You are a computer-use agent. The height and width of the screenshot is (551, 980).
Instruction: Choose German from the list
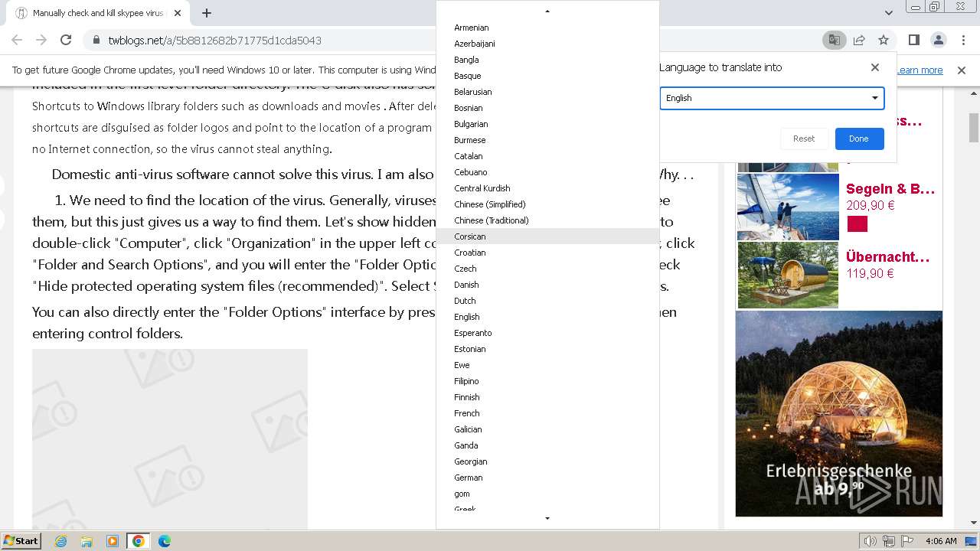pyautogui.click(x=547, y=478)
